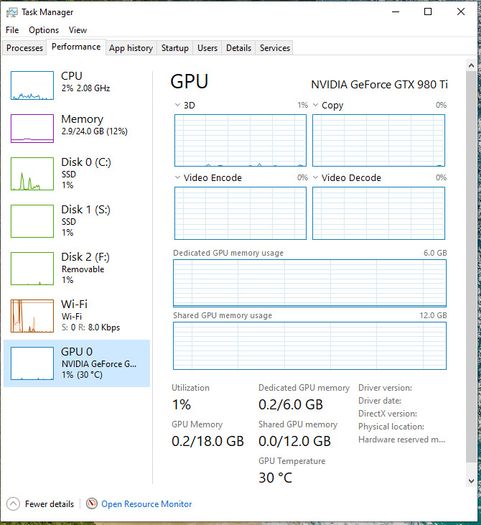Click the 12.0 GB shared memory maximum label
Screen dimensions: 481x525
(433, 315)
